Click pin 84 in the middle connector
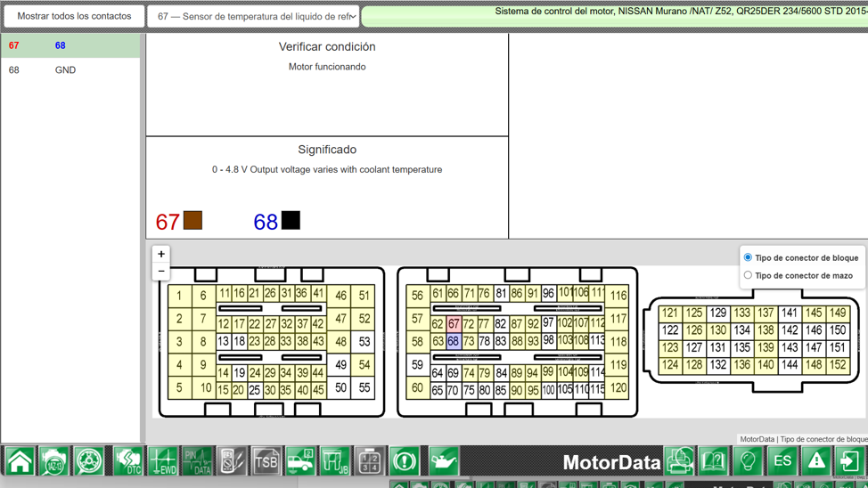Image resolution: width=868 pixels, height=488 pixels. (x=501, y=373)
